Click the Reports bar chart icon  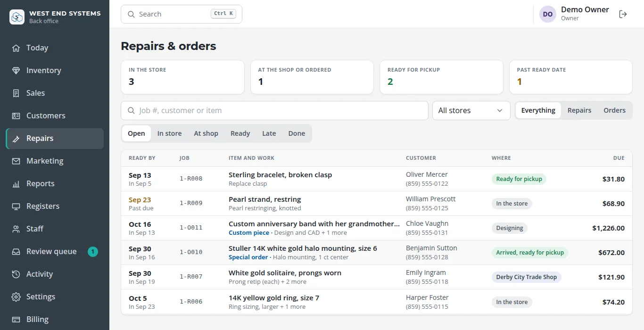(x=16, y=183)
